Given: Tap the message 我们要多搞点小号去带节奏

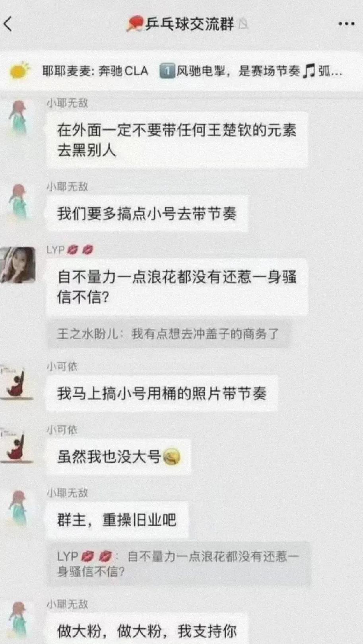Looking at the screenshot, I should (x=147, y=213).
